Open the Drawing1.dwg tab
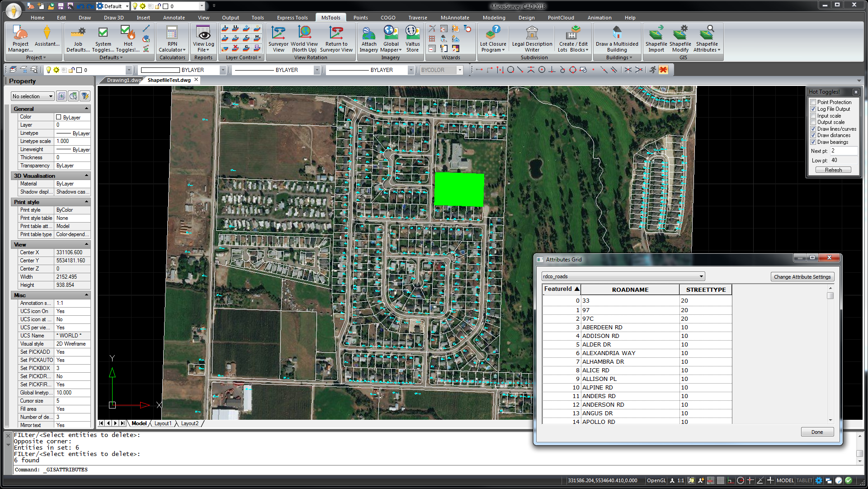Image resolution: width=868 pixels, height=489 pixels. [120, 80]
